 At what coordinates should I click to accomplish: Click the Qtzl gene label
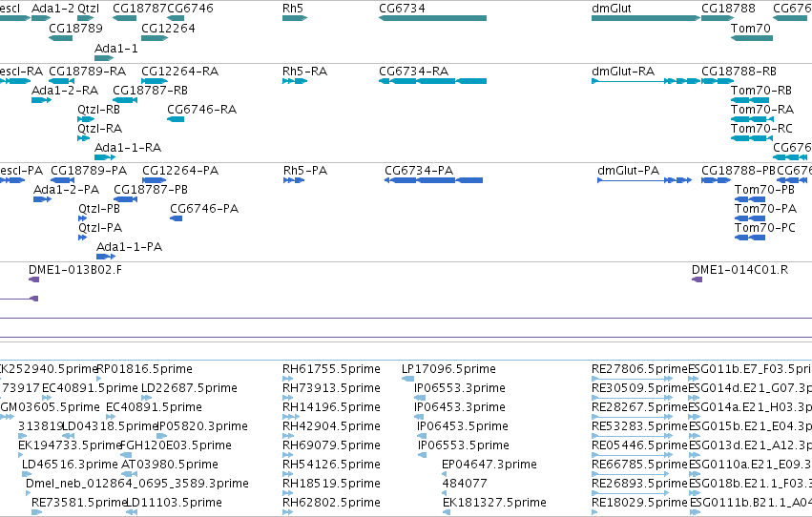point(88,9)
